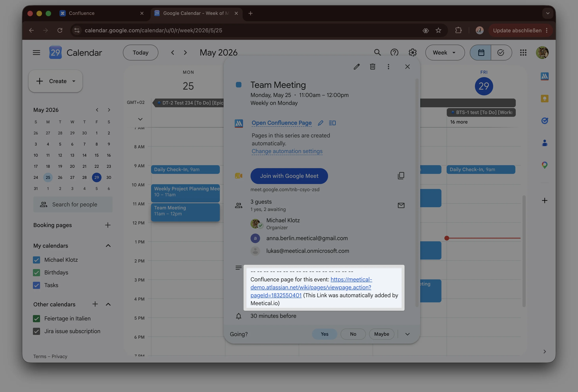Open the Settings gear menu
Image resolution: width=578 pixels, height=392 pixels.
tap(413, 53)
